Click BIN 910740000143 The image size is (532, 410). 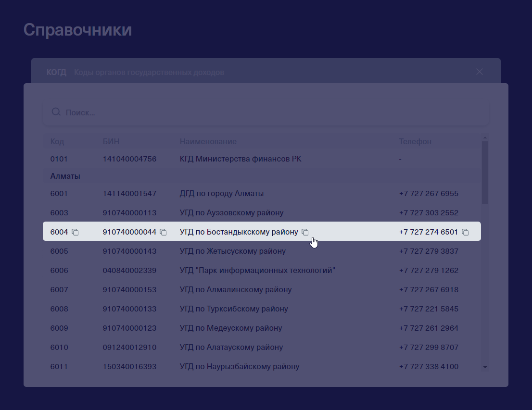pyautogui.click(x=129, y=251)
